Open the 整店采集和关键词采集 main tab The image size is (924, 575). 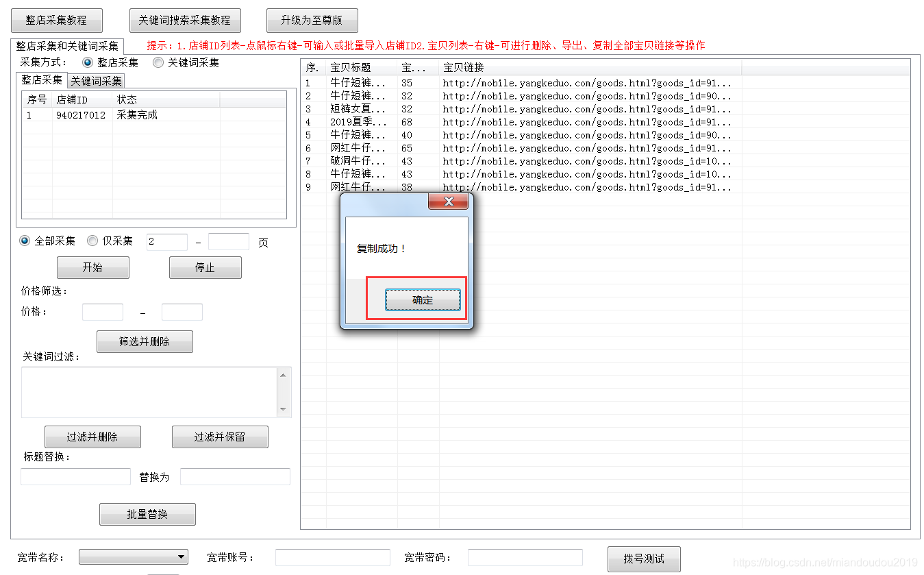click(67, 47)
